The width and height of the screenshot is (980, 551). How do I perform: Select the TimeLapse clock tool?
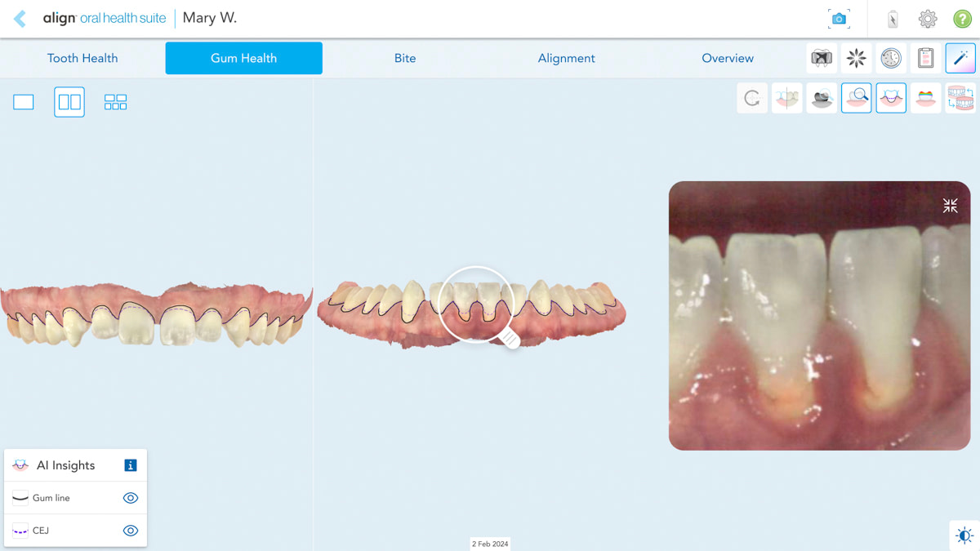[x=891, y=58]
